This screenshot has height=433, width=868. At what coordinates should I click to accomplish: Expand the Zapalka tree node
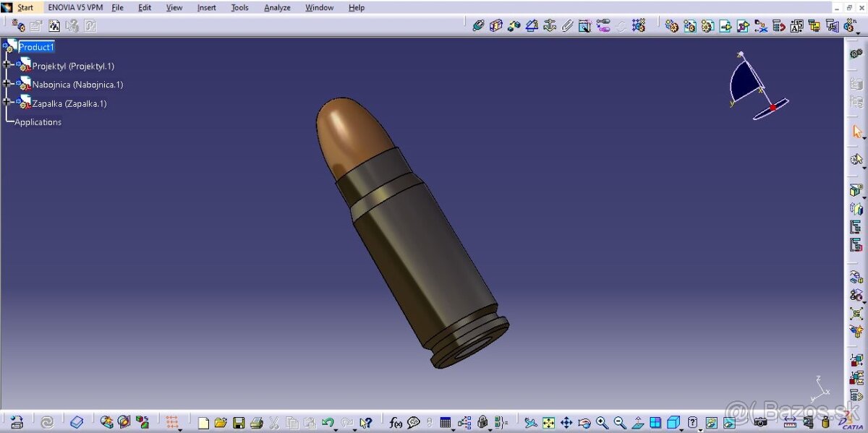coord(5,103)
